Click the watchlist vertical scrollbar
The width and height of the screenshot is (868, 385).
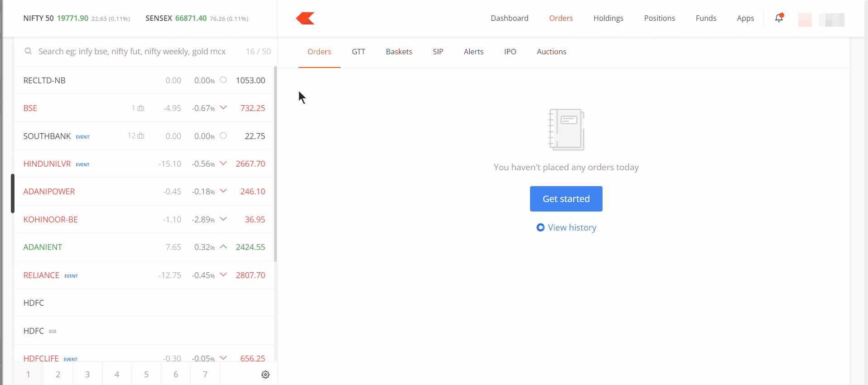click(275, 164)
